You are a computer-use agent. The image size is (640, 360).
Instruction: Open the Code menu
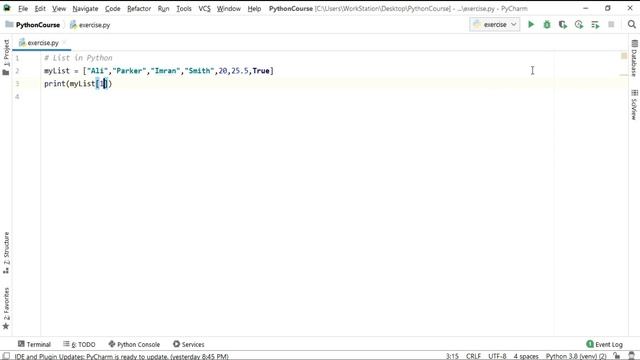point(112,8)
